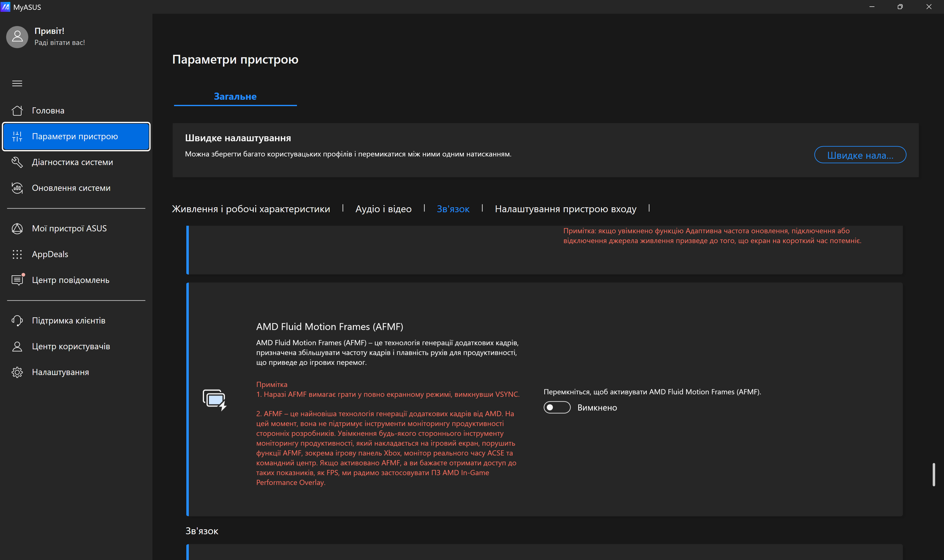This screenshot has height=560, width=944.
Task: Click the Підтримка клієнтів headset icon
Action: pos(17,320)
